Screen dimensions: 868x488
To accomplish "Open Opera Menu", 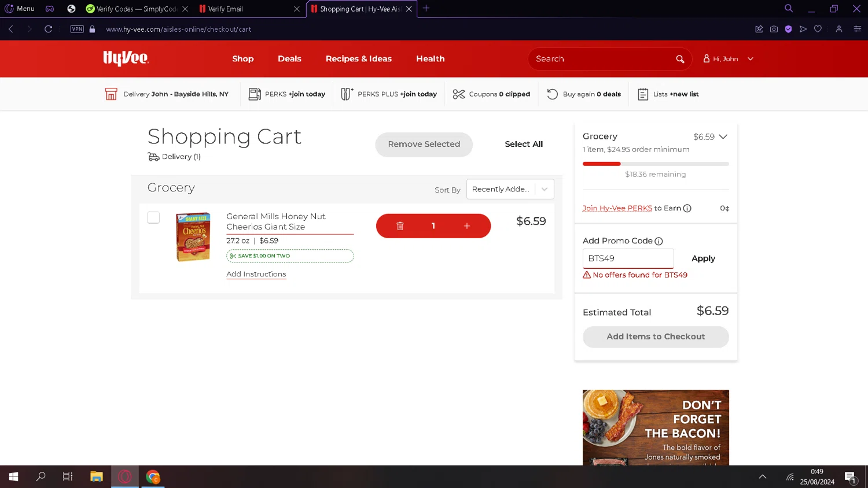I will [20, 9].
